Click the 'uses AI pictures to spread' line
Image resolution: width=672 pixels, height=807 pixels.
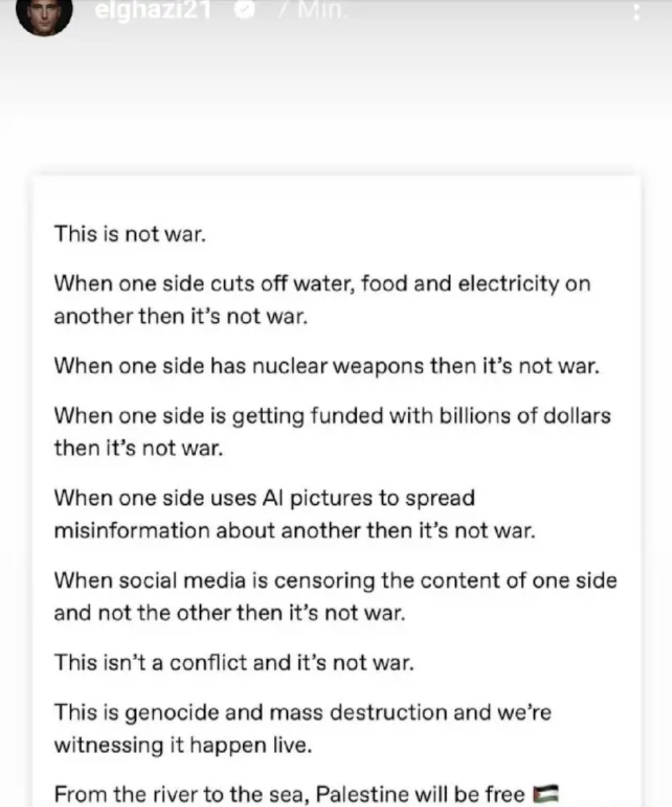tap(264, 497)
